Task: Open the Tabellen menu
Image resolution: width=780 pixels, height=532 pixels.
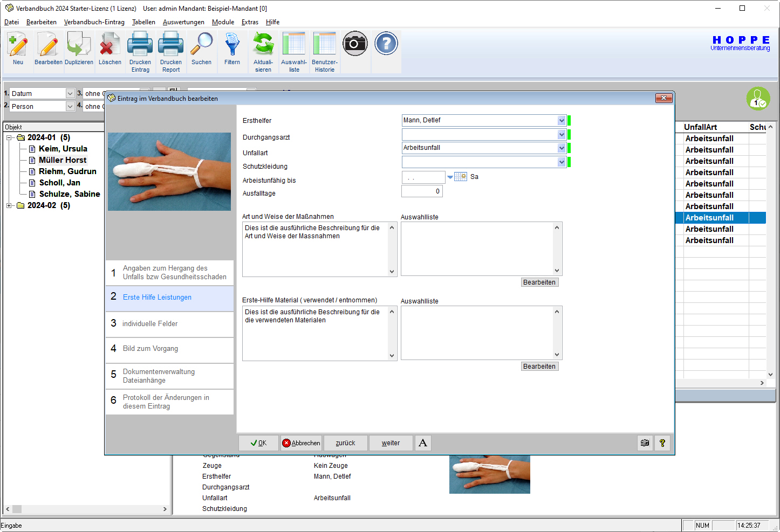Action: coord(143,22)
